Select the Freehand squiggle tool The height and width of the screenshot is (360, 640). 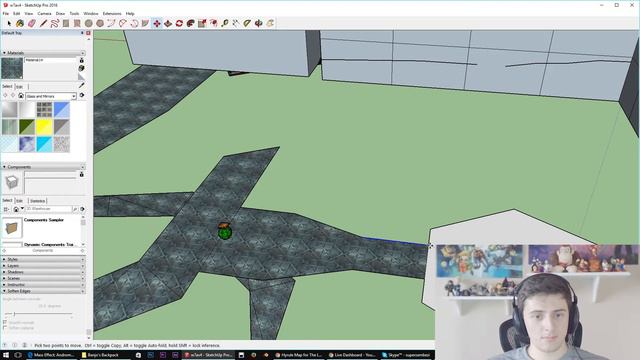(55, 24)
